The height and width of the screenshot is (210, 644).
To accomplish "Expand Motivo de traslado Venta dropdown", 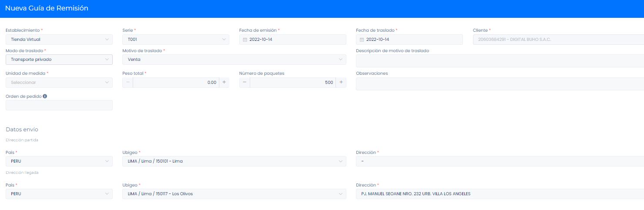I will point(234,60).
